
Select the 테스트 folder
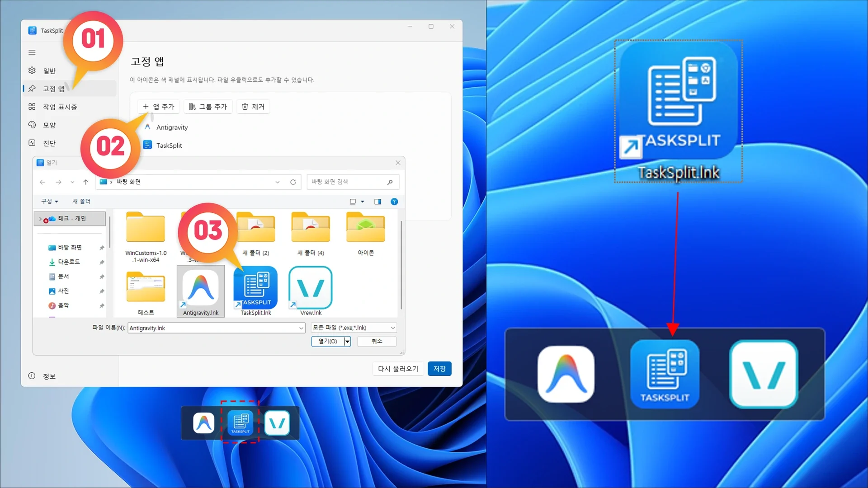tap(146, 292)
